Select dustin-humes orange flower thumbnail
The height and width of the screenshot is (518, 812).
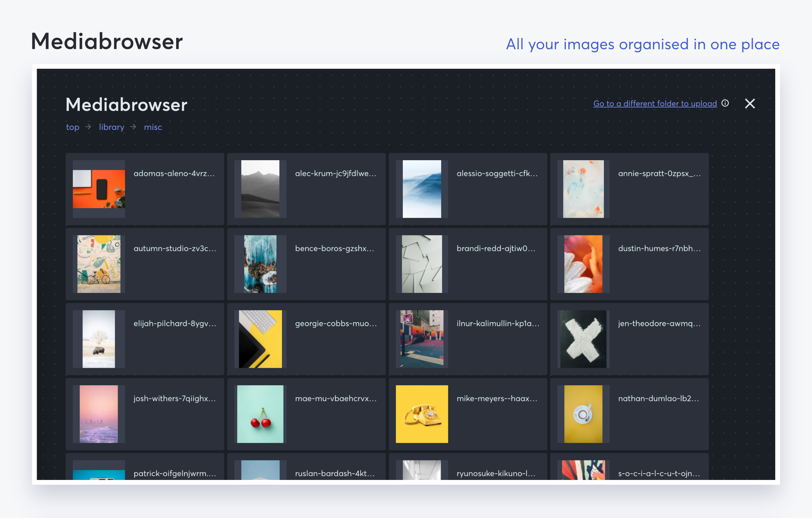pos(583,264)
